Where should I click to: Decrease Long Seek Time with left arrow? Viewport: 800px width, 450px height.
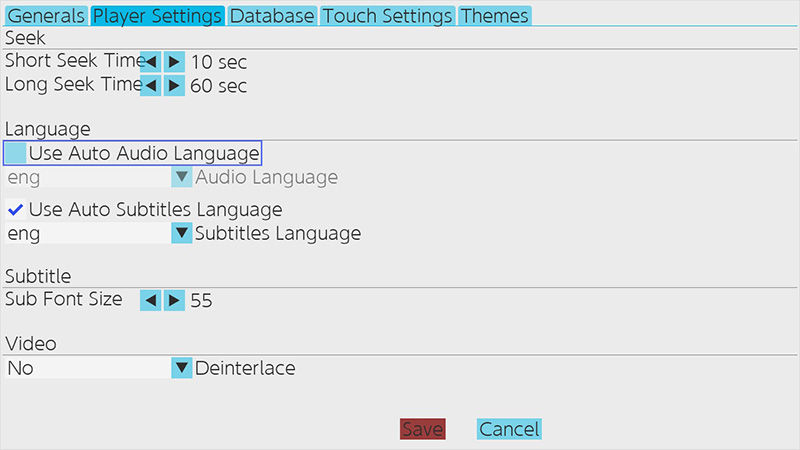tap(151, 85)
